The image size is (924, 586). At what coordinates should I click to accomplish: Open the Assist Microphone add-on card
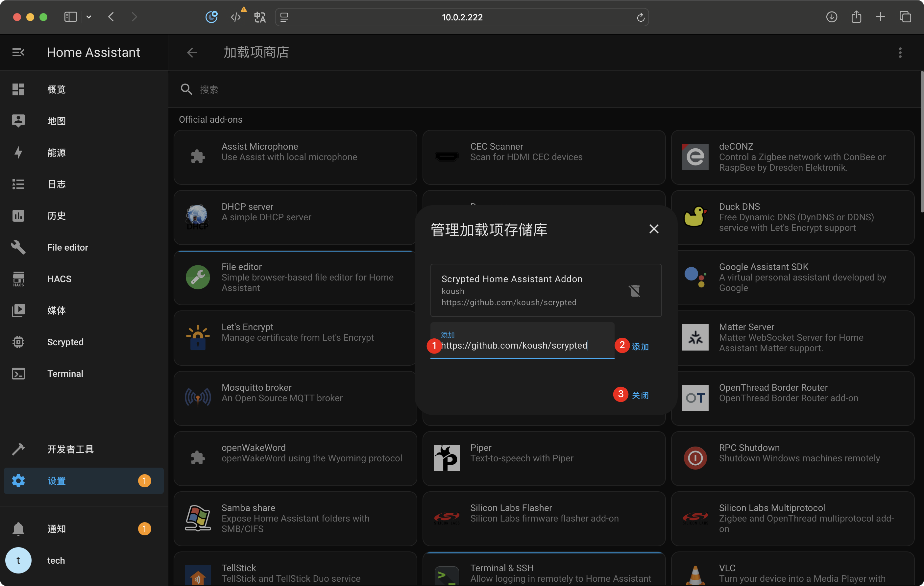(295, 157)
